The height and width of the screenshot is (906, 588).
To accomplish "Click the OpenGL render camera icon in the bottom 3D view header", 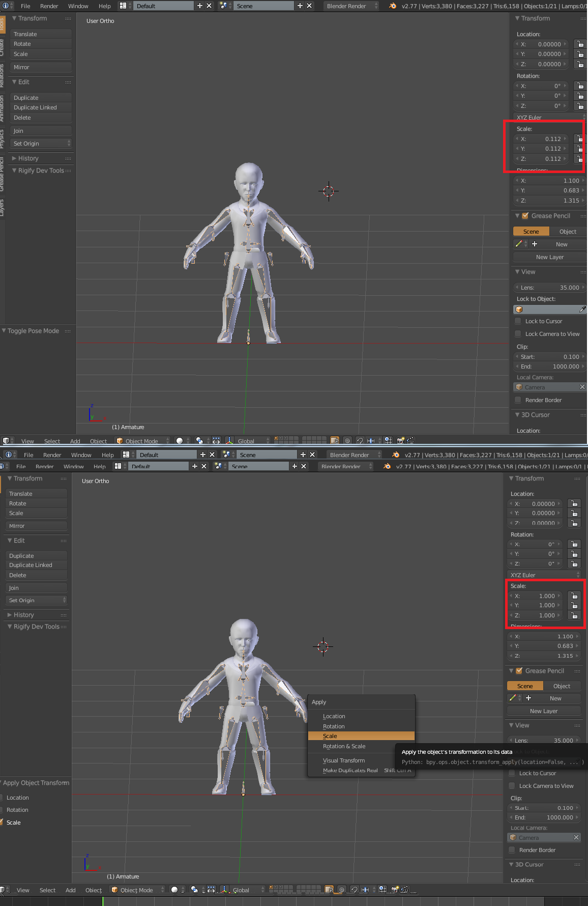I will pyautogui.click(x=394, y=890).
